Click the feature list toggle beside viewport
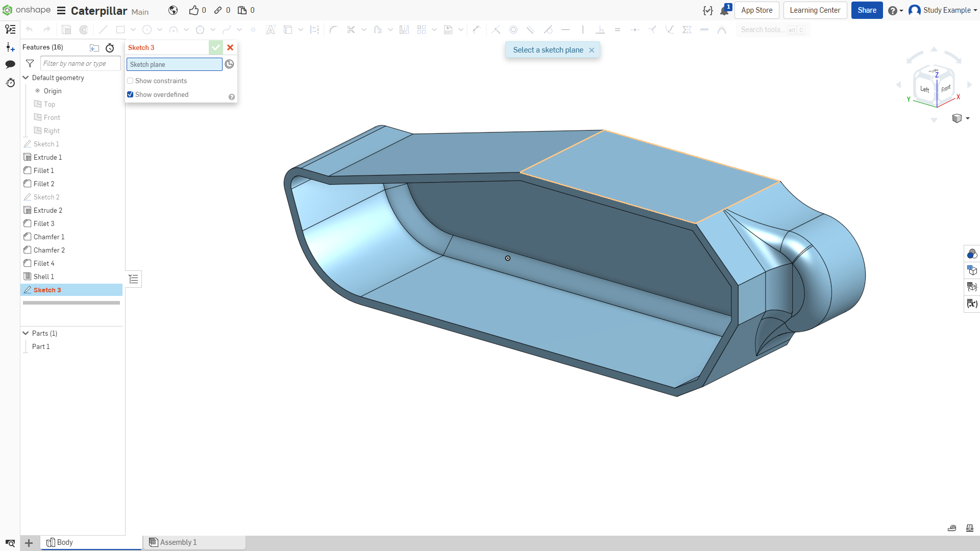The height and width of the screenshot is (551, 980). [x=134, y=279]
